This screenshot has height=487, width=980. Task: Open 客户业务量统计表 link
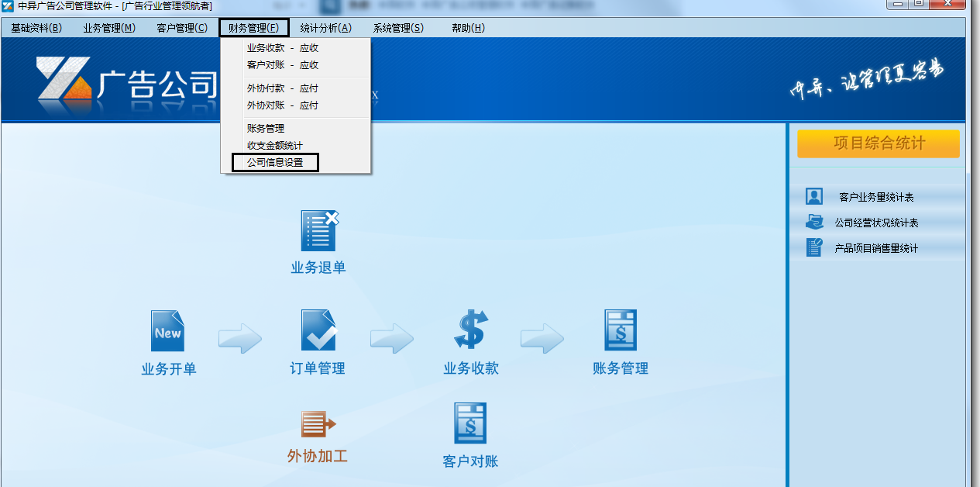tap(876, 197)
